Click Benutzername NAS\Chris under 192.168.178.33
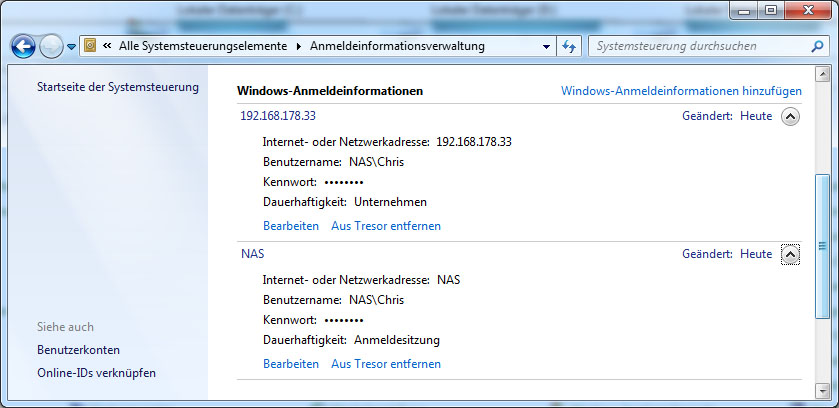 click(x=376, y=161)
